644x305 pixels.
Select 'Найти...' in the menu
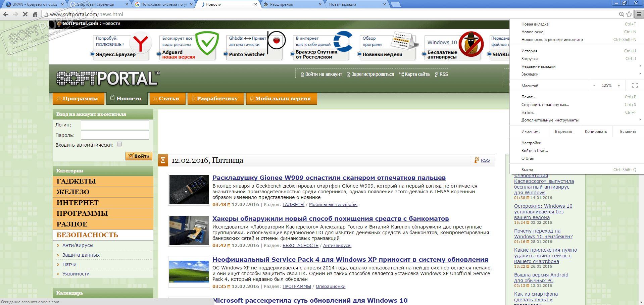point(576,112)
